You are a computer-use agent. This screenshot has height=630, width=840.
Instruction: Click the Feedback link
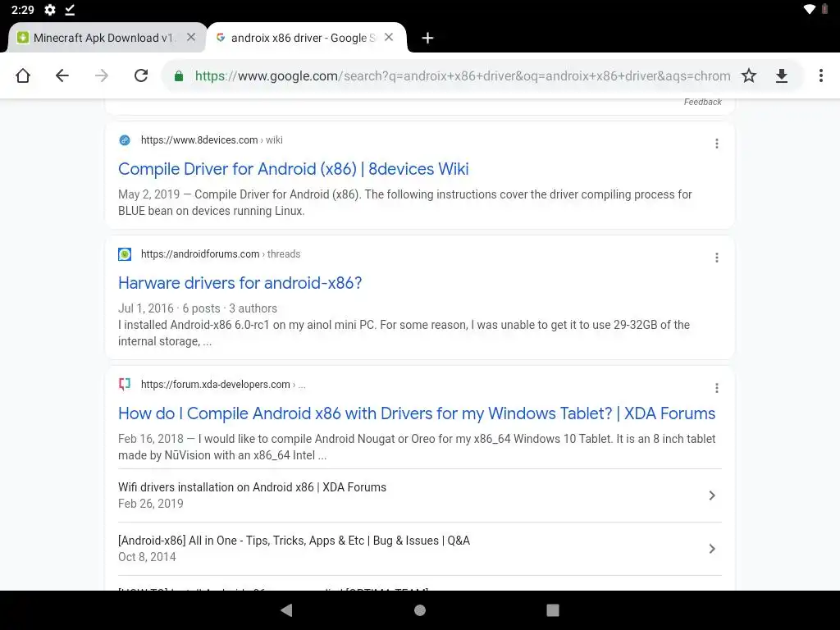click(x=702, y=102)
